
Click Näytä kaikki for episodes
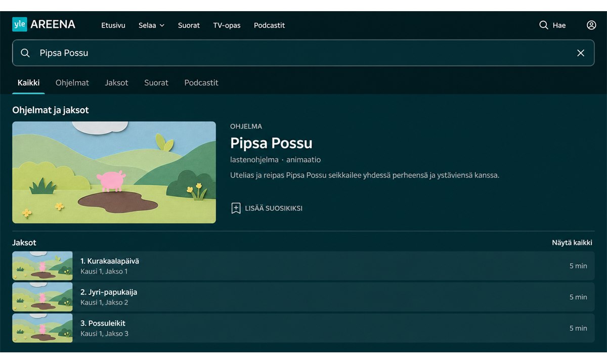[572, 243]
